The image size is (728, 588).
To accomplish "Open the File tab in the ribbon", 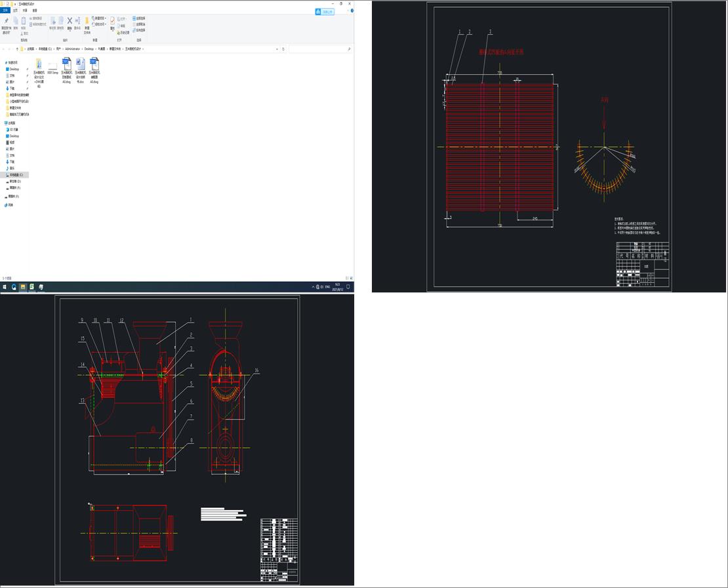I will tap(6, 10).
